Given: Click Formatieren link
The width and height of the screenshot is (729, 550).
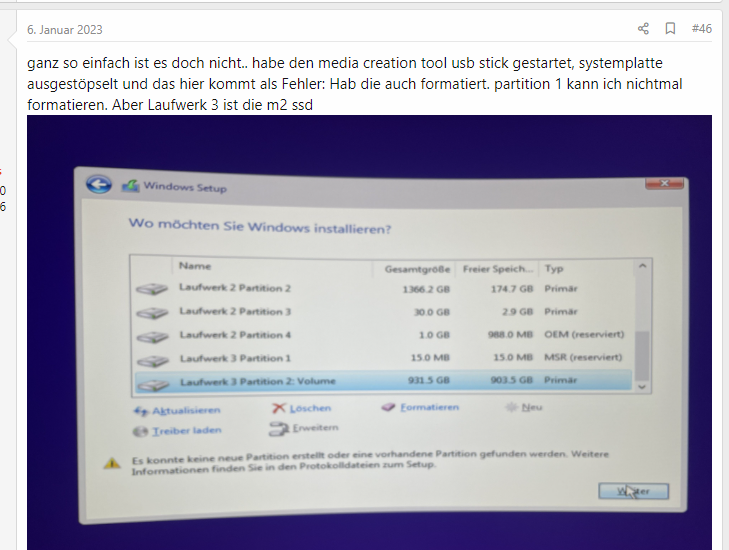Looking at the screenshot, I should tap(430, 407).
